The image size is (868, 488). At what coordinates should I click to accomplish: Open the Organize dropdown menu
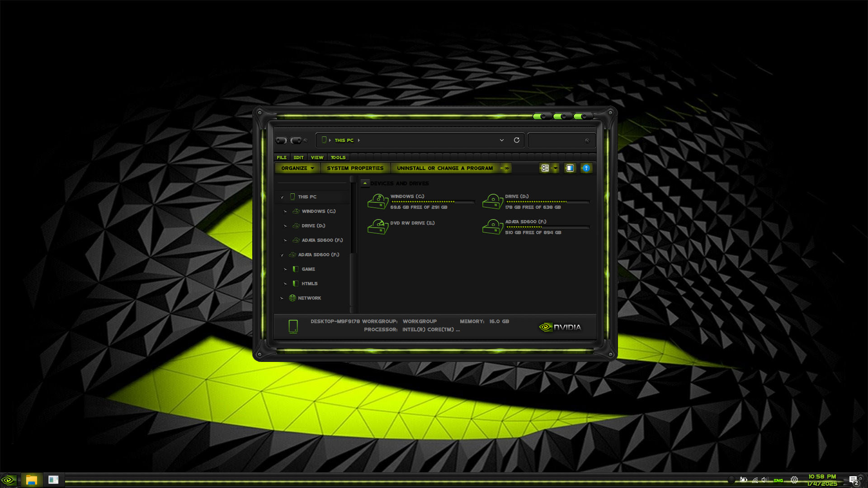tap(297, 168)
